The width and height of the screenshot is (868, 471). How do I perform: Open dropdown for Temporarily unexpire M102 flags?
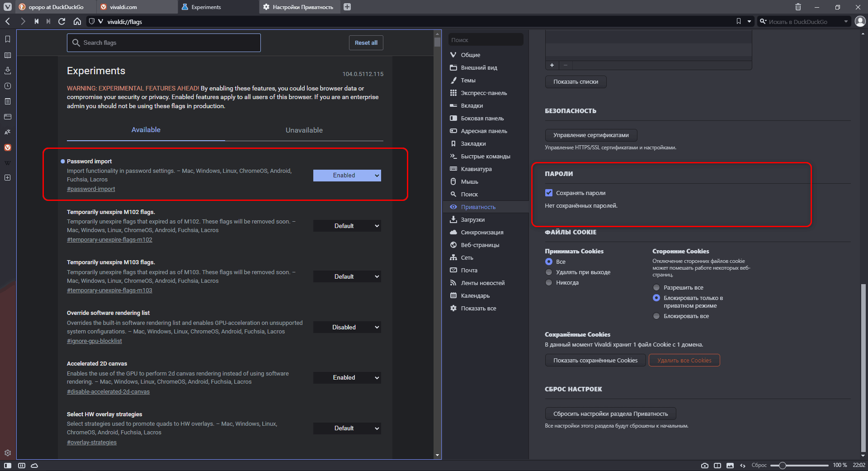pos(347,226)
